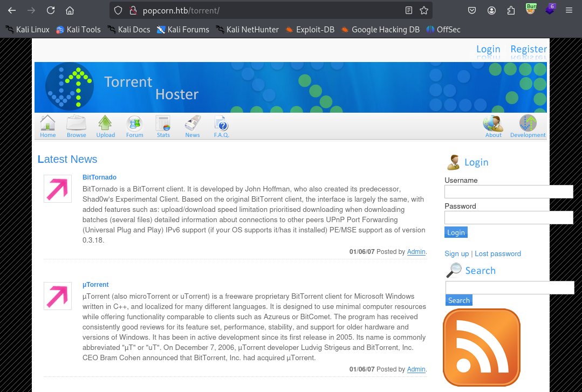Image resolution: width=582 pixels, height=392 pixels.
Task: Open the Firefox account icon
Action: click(x=491, y=10)
